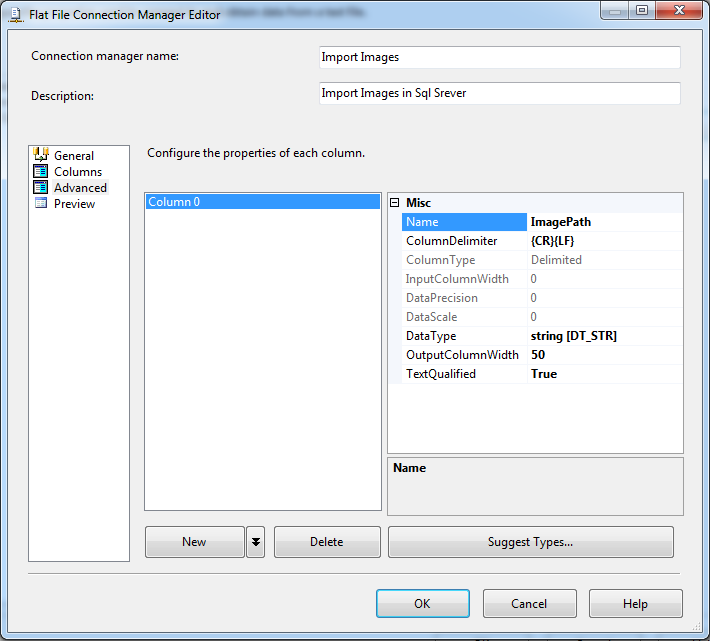Collapse the Misc property category

394,202
